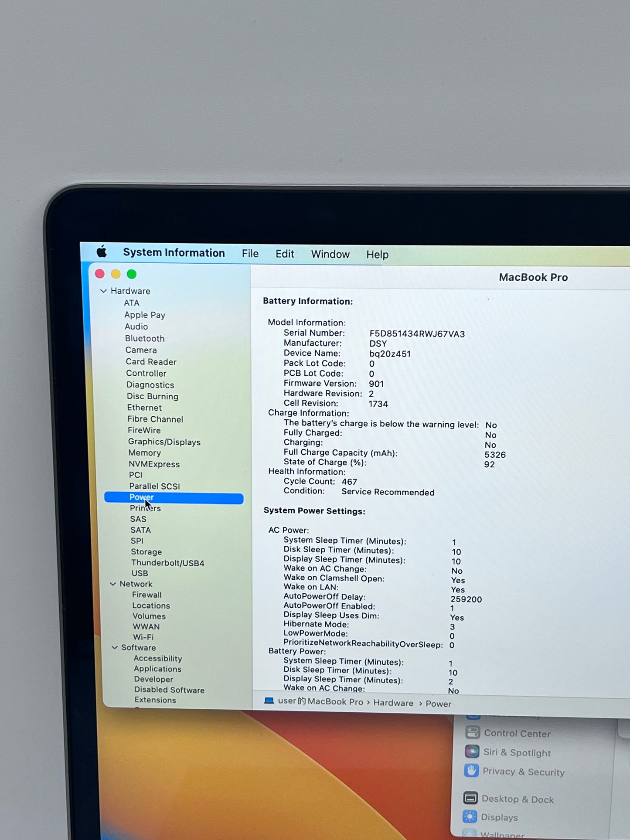Screen dimensions: 630x840
Task: Open the Window menu
Action: [x=330, y=255]
